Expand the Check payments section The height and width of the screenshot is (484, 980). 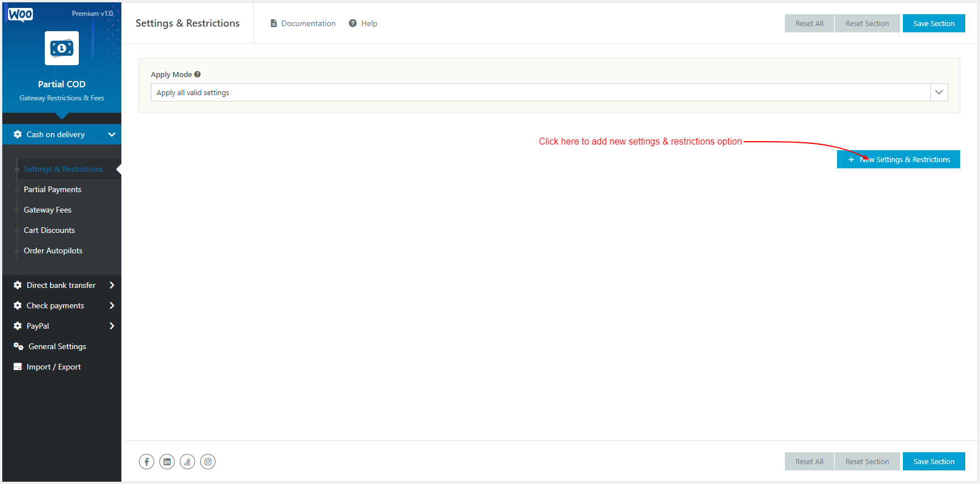point(62,305)
